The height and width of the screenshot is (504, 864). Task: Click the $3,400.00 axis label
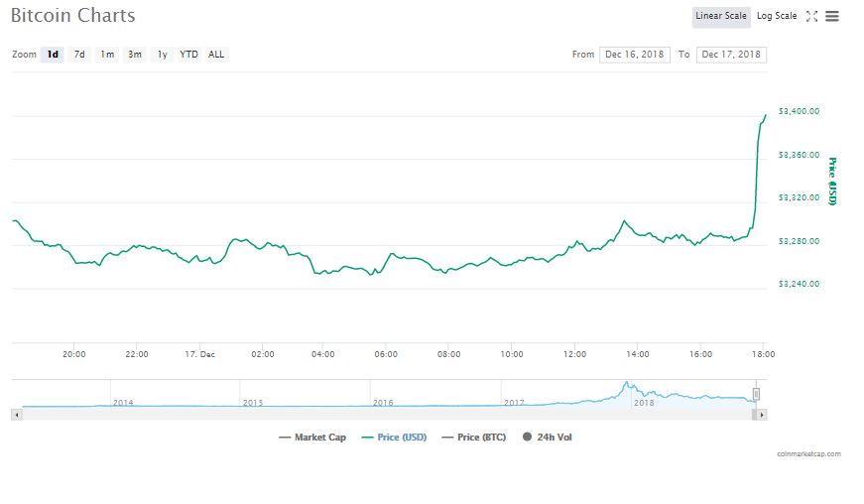pos(799,111)
